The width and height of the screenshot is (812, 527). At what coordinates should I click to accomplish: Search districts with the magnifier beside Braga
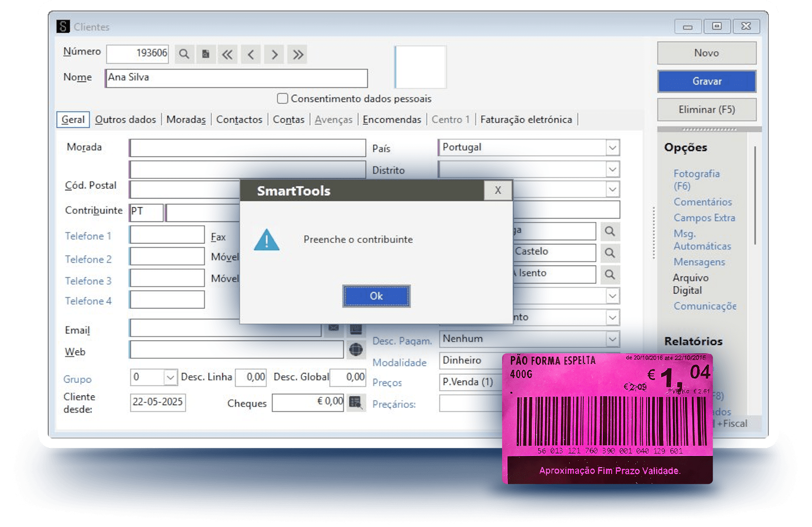coord(611,231)
